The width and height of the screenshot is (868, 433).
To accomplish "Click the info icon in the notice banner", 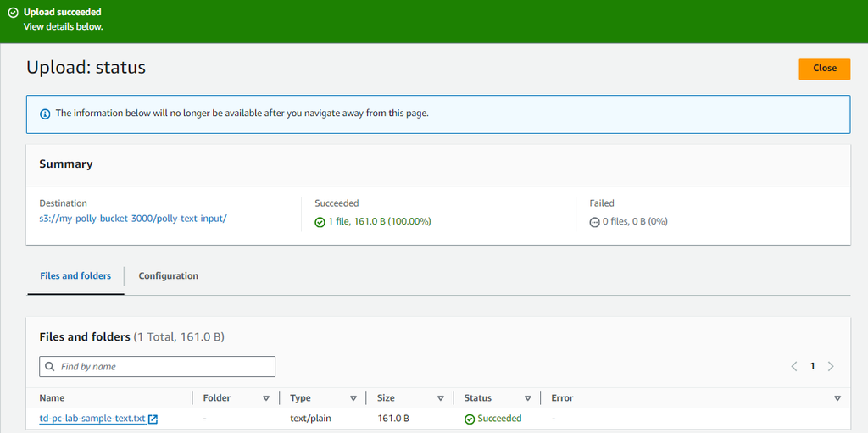I will click(45, 114).
